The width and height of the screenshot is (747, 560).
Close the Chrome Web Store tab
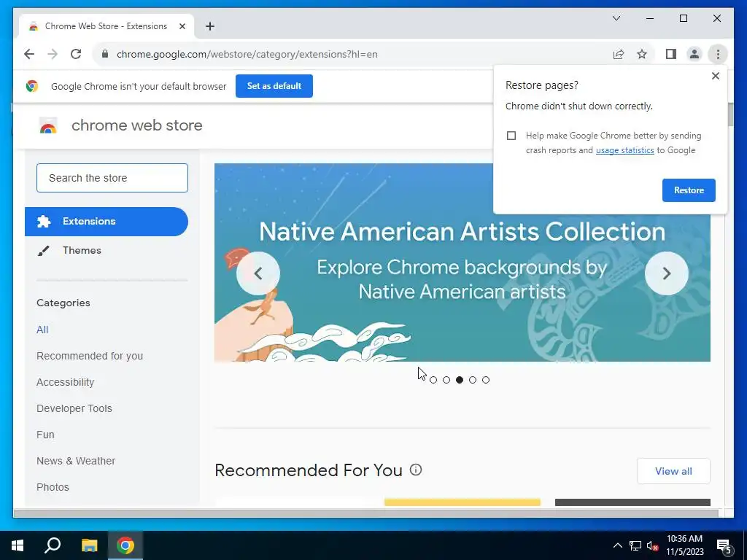[x=182, y=26]
